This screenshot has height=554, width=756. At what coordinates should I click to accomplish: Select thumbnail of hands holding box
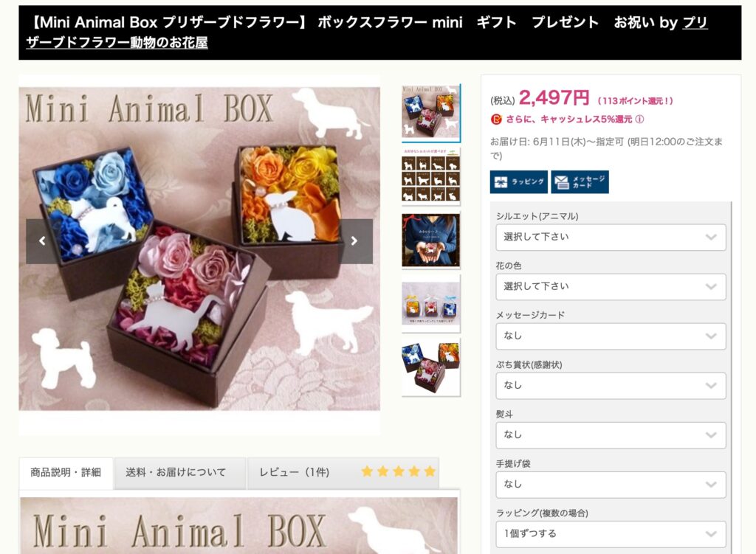pyautogui.click(x=431, y=240)
